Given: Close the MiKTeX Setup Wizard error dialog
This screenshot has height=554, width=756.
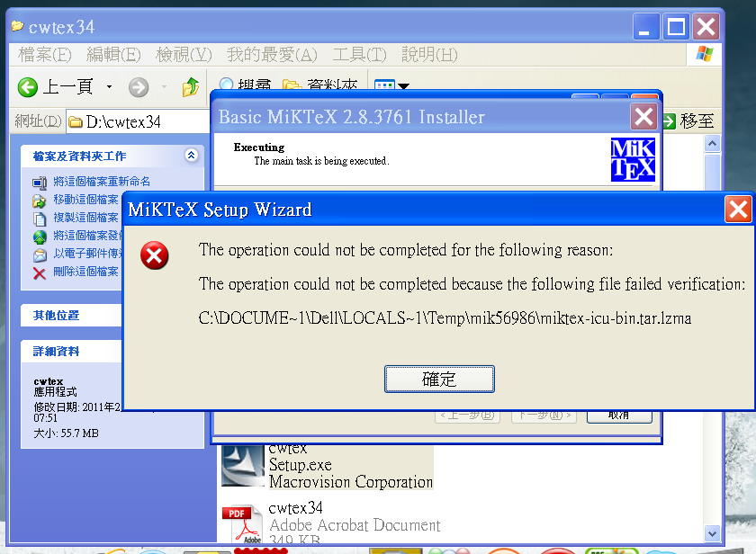Looking at the screenshot, I should [x=738, y=210].
